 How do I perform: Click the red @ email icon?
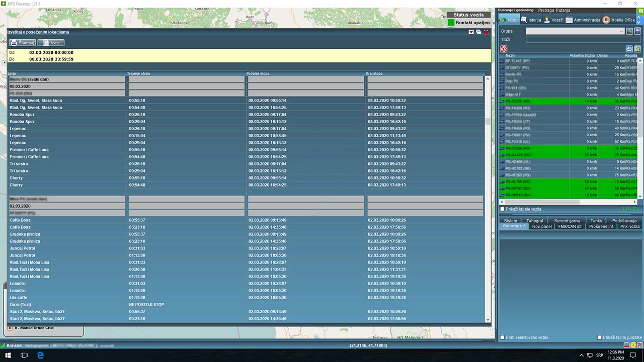(504, 49)
